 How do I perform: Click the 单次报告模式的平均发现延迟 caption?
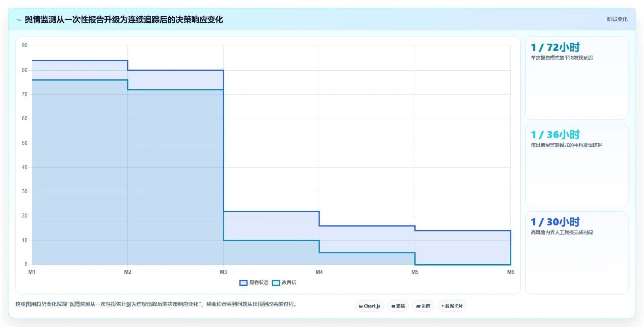coord(562,58)
